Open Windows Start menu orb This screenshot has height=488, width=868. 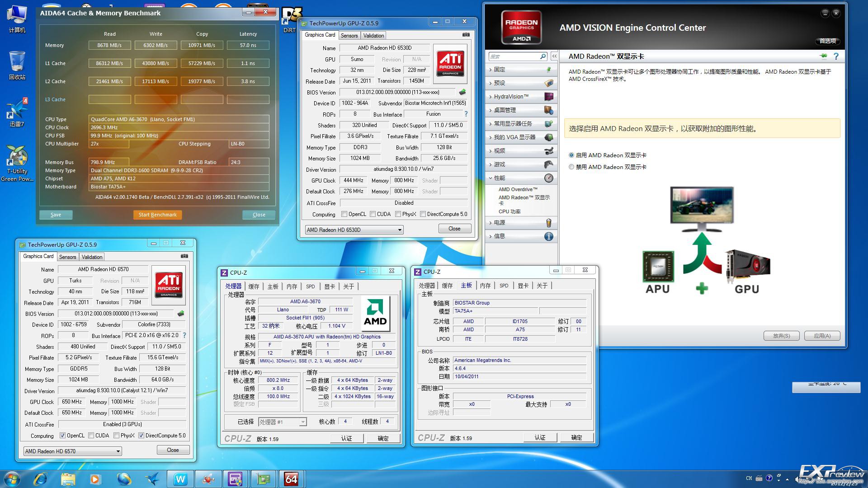[12, 479]
